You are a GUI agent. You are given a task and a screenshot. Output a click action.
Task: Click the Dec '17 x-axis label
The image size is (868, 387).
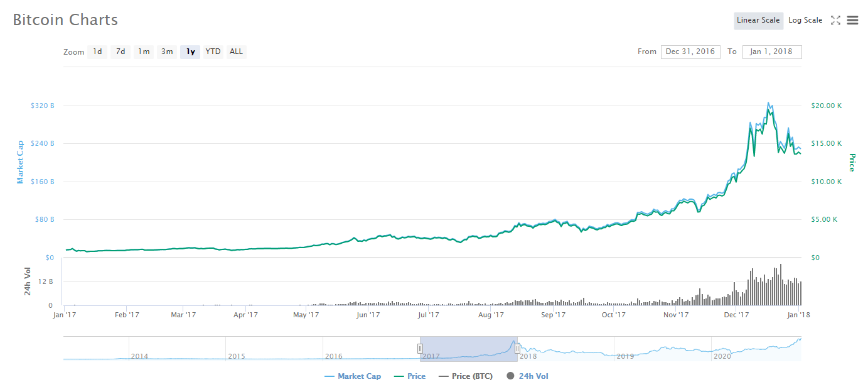pyautogui.click(x=736, y=315)
